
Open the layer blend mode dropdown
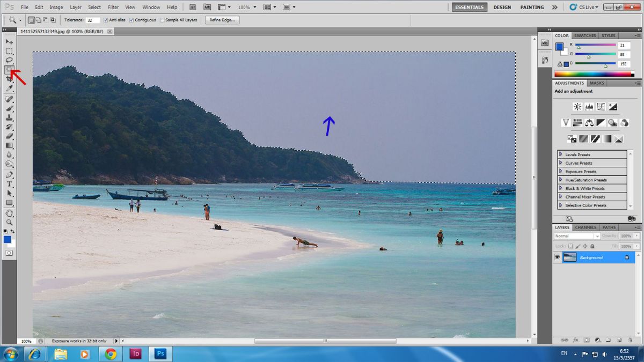(x=577, y=236)
